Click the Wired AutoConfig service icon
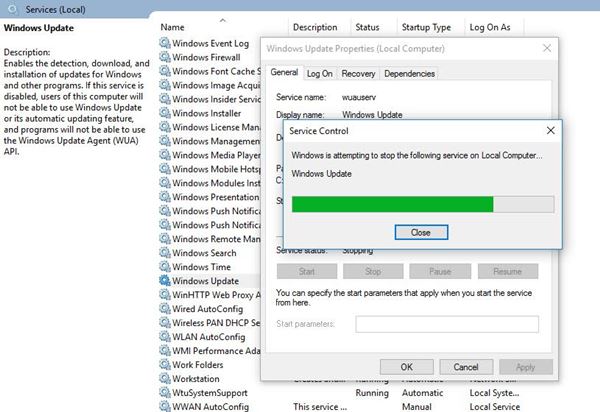The width and height of the screenshot is (600, 412). coord(165,308)
